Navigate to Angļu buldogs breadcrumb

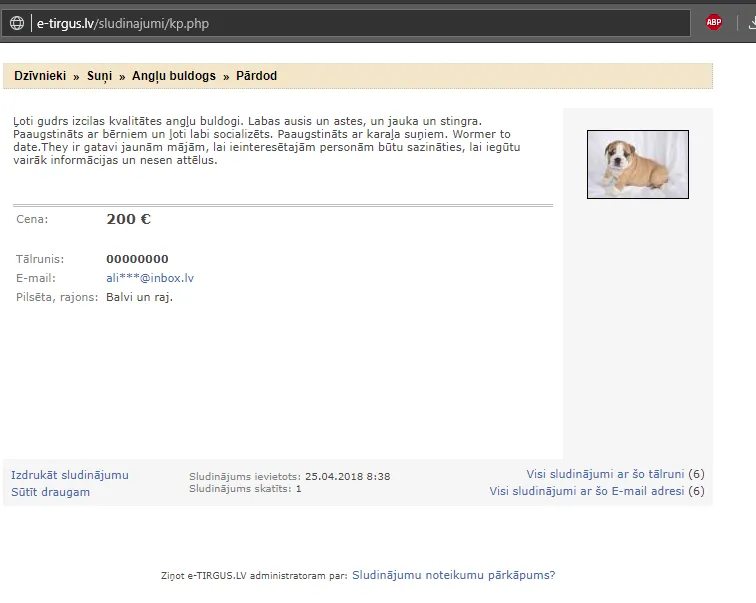click(174, 76)
